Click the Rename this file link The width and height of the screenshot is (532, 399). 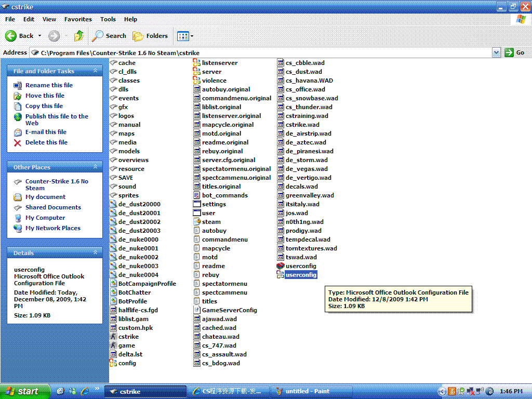(x=49, y=85)
